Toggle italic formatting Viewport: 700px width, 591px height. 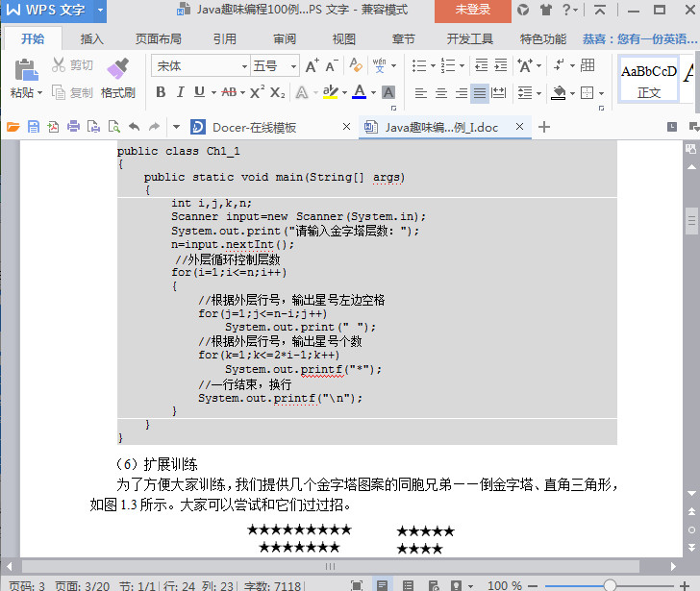[180, 92]
